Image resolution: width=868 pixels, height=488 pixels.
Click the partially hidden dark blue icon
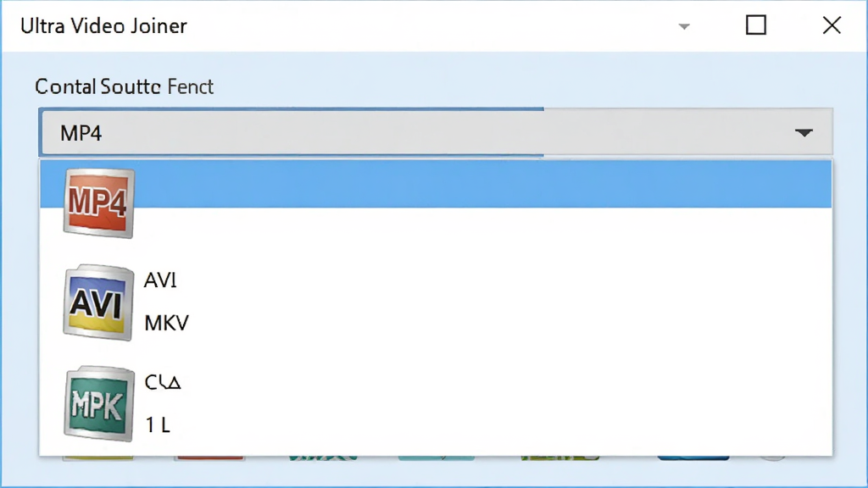click(x=693, y=457)
